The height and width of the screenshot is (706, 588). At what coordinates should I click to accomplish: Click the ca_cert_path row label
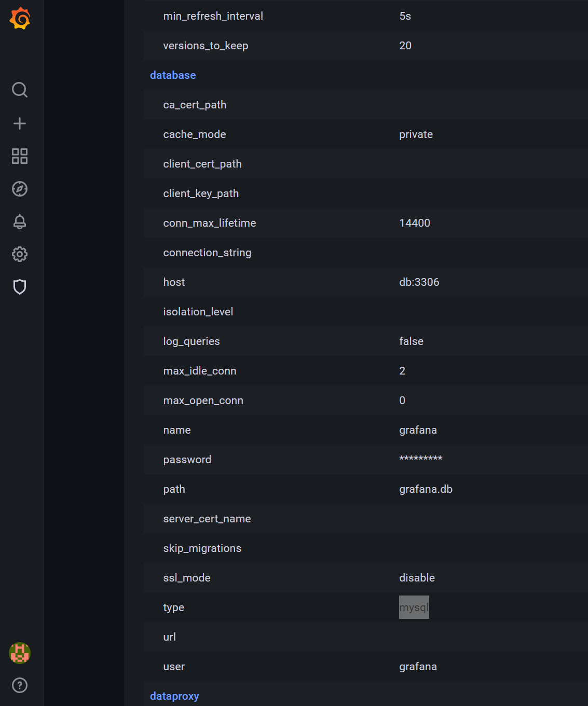[195, 105]
